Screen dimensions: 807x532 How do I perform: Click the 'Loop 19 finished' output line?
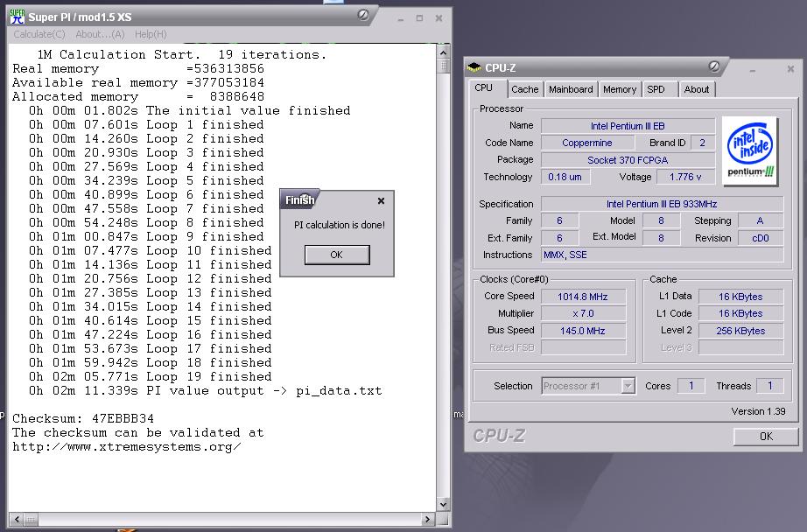tap(151, 376)
